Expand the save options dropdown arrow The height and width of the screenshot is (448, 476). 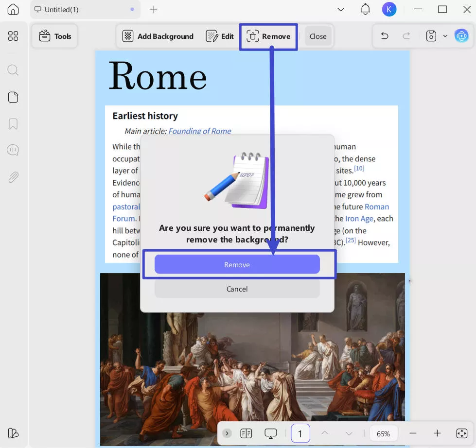(x=445, y=36)
